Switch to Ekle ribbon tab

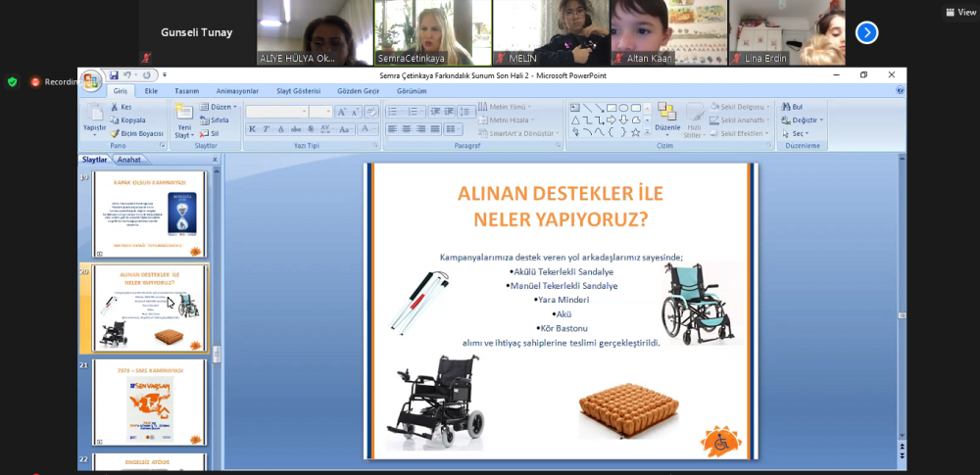pos(151,91)
